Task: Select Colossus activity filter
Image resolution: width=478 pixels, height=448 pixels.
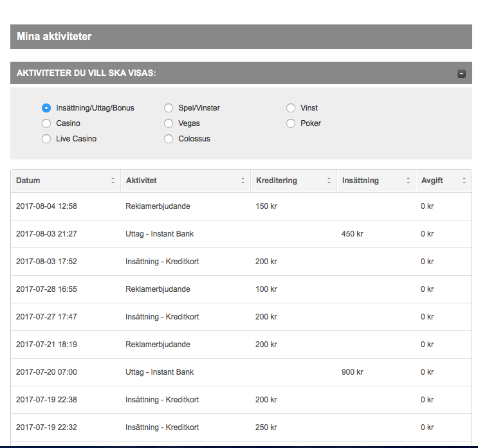Action: 169,139
